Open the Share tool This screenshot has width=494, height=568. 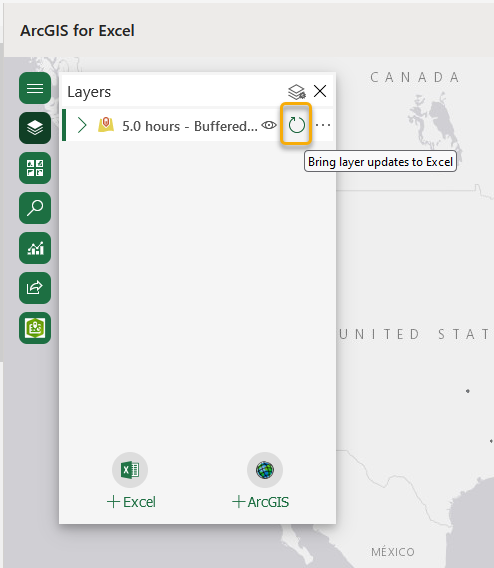(35, 288)
